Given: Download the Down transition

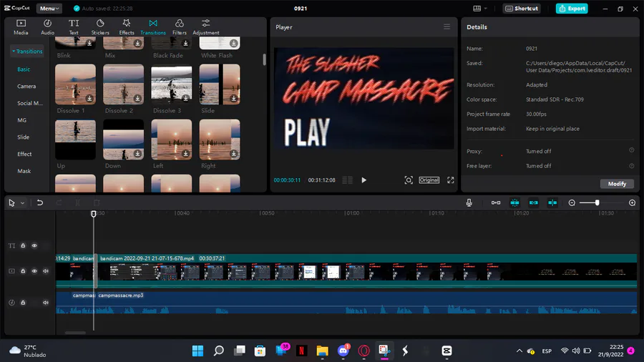Looking at the screenshot, I should click(137, 154).
